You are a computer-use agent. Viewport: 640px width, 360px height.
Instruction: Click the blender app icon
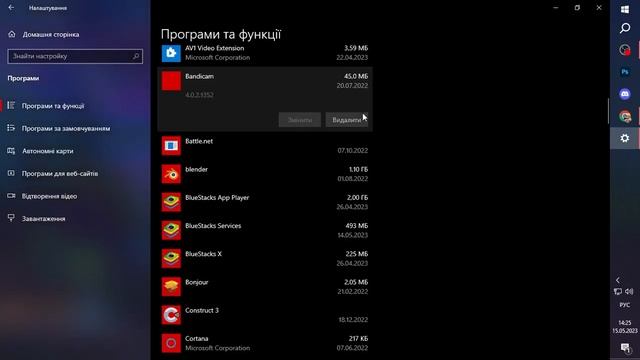(171, 174)
